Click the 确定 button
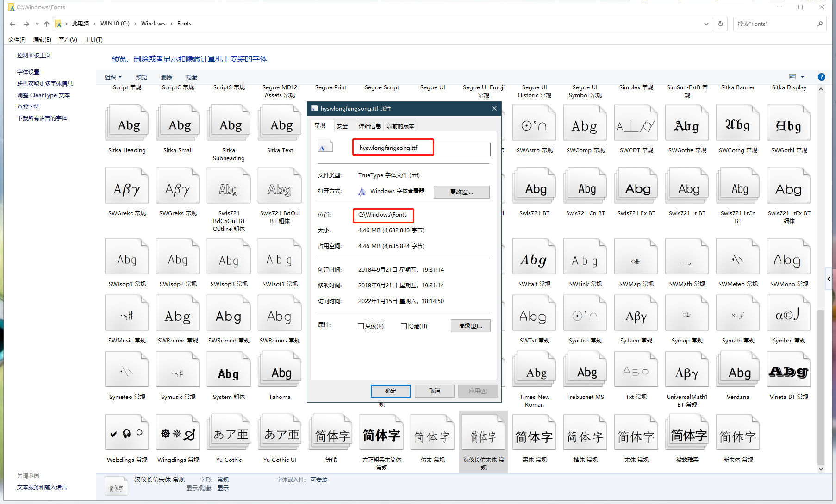This screenshot has height=504, width=836. 390,391
